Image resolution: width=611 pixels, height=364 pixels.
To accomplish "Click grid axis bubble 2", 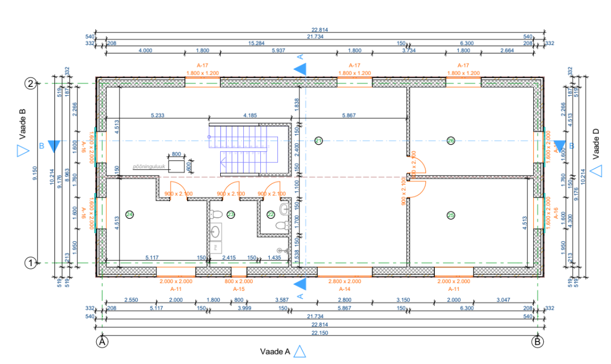I will click(31, 84).
